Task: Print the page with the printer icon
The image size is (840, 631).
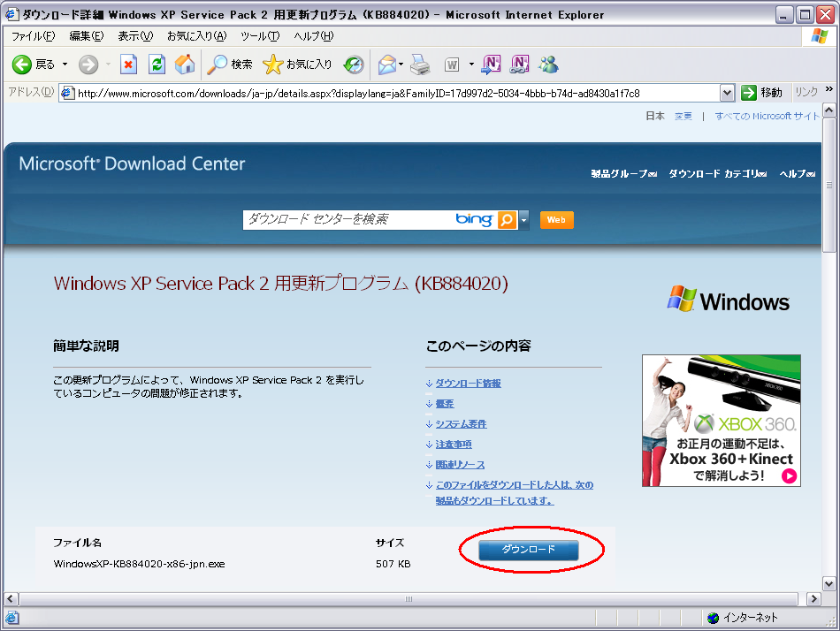Action: tap(421, 65)
